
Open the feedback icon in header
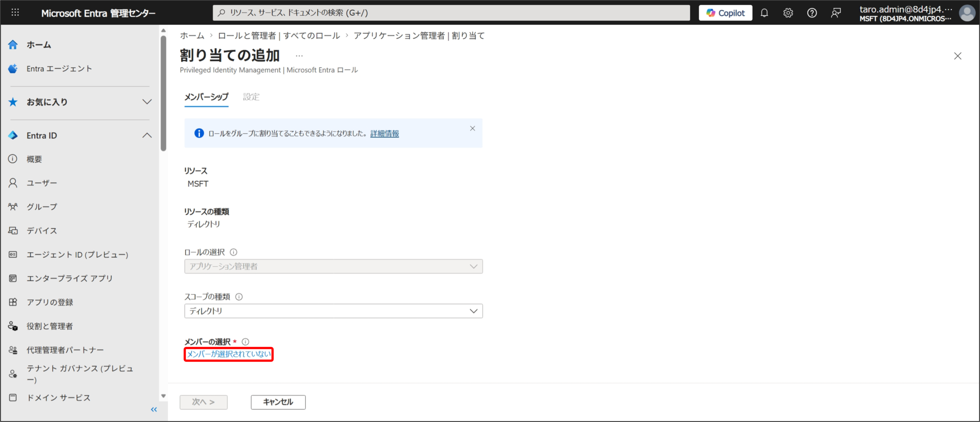pos(836,13)
